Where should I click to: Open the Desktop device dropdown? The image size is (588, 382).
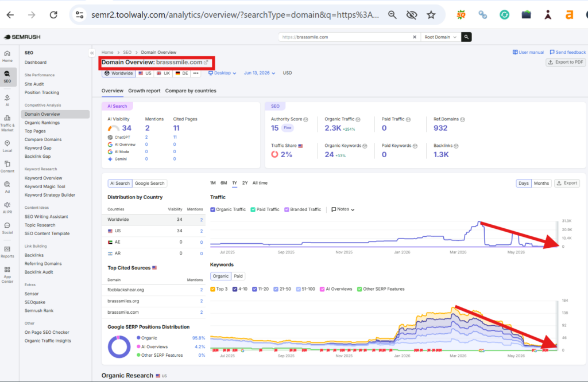click(222, 73)
